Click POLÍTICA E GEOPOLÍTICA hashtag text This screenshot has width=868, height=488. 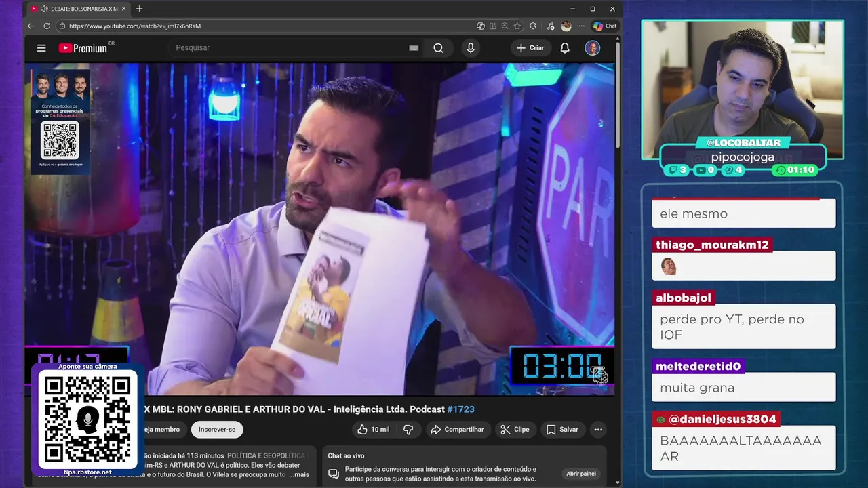(x=266, y=455)
